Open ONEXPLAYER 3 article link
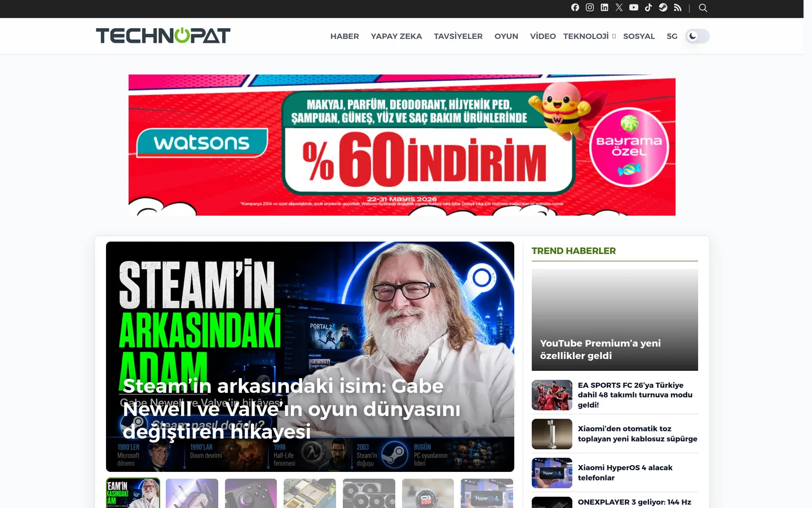The image size is (812, 508). (x=634, y=502)
